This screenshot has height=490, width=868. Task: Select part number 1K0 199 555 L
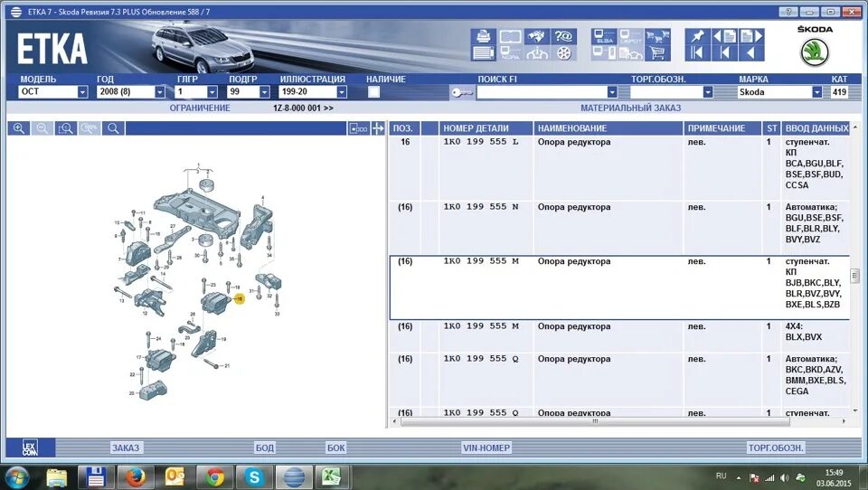click(480, 142)
